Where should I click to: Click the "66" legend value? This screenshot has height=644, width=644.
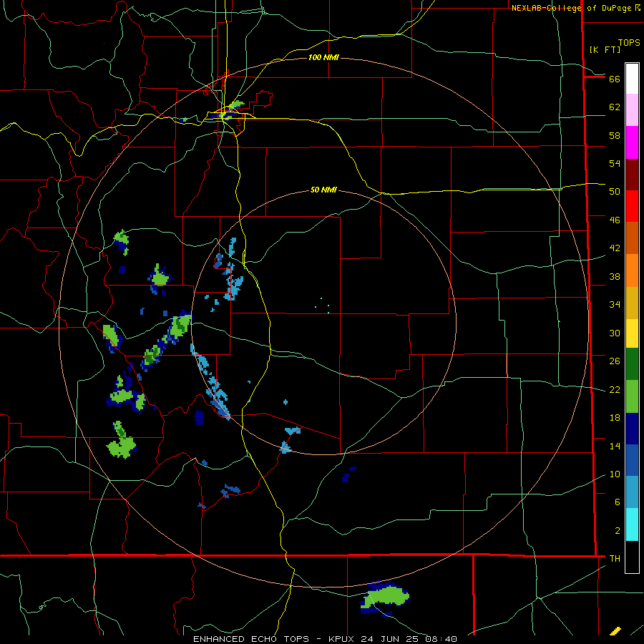[615, 79]
